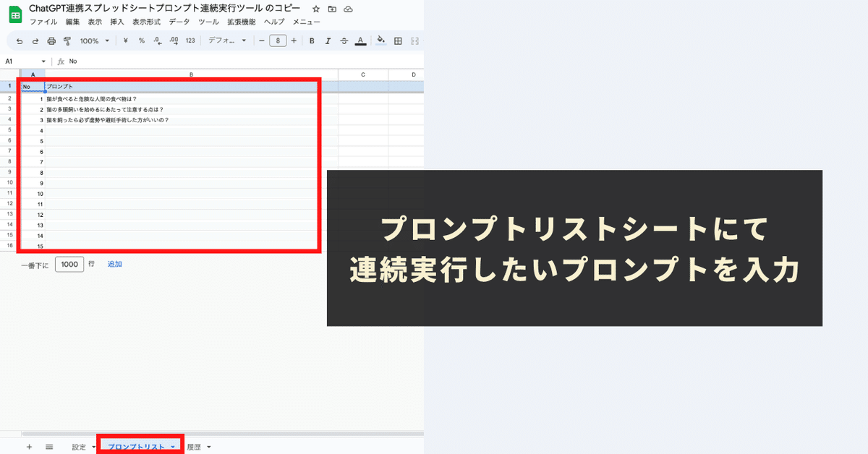
Task: Select cell 猫の多頭飼いを始めるにあたって注意する点は？
Action: pos(191,110)
